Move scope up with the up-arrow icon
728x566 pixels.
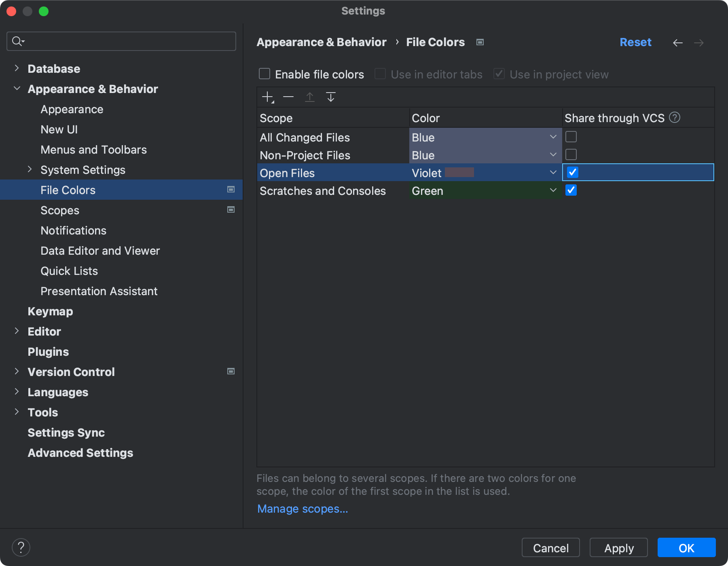tap(310, 97)
